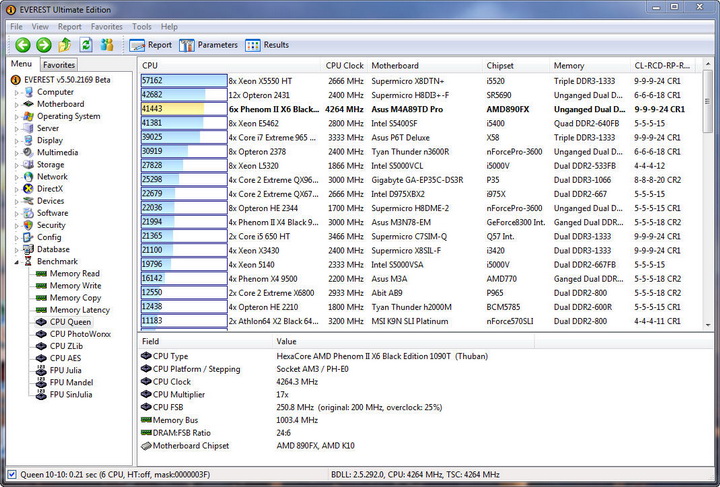Expand the Computer tree node
This screenshot has width=720, height=487.
click(17, 92)
